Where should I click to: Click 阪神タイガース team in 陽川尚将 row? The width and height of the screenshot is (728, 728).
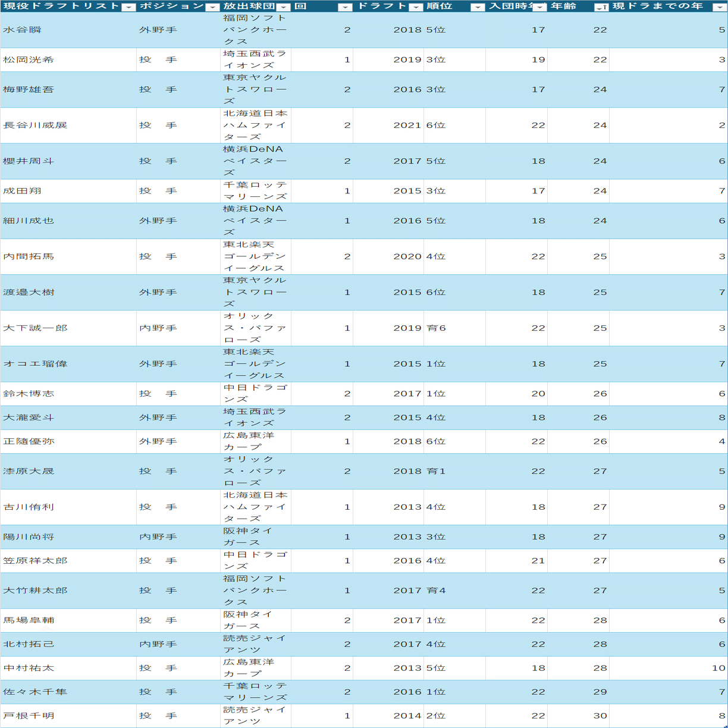click(255, 536)
